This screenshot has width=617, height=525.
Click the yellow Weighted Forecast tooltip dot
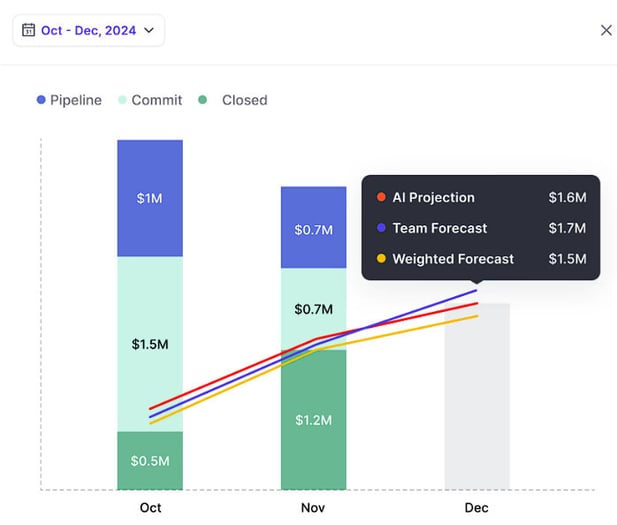[380, 259]
